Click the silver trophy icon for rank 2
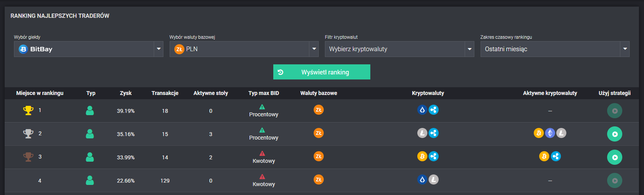The height and width of the screenshot is (195, 644). pyautogui.click(x=28, y=134)
